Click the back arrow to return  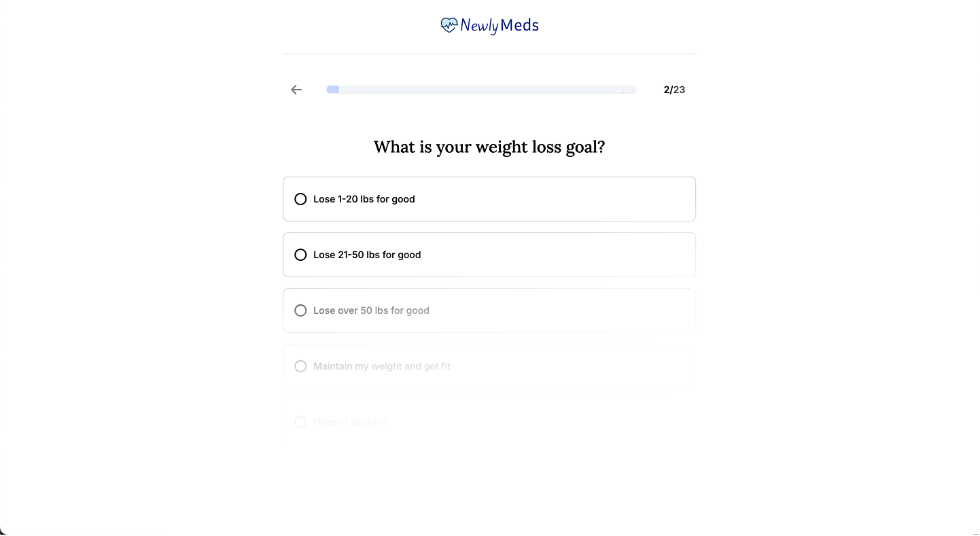coord(296,89)
